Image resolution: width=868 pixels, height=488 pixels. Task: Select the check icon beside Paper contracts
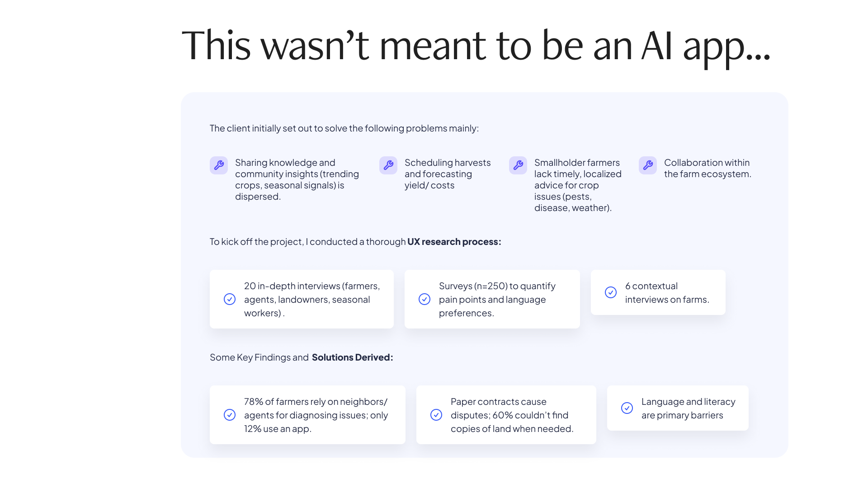click(436, 415)
